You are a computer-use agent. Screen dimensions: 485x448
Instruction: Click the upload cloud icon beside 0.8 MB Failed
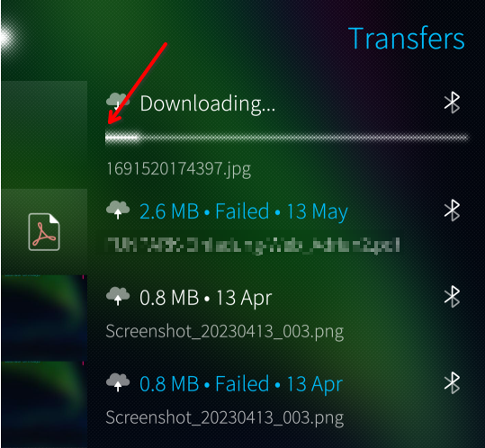pyautogui.click(x=118, y=382)
